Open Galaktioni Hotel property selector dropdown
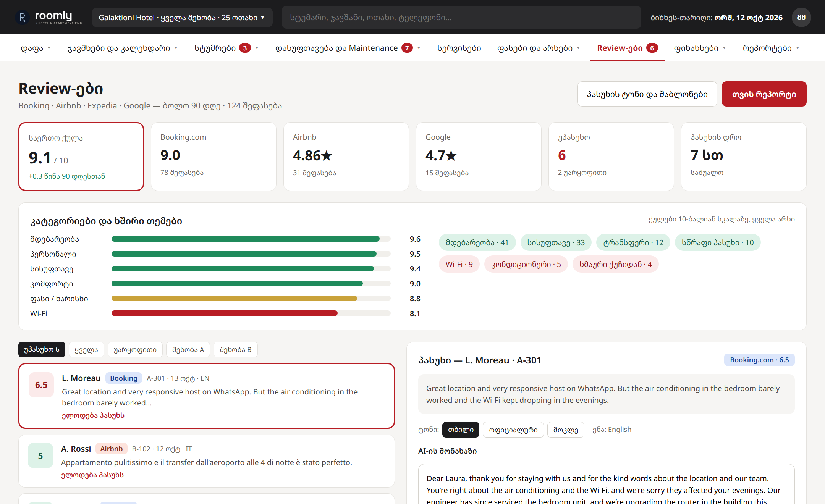The height and width of the screenshot is (504, 825). pos(182,18)
